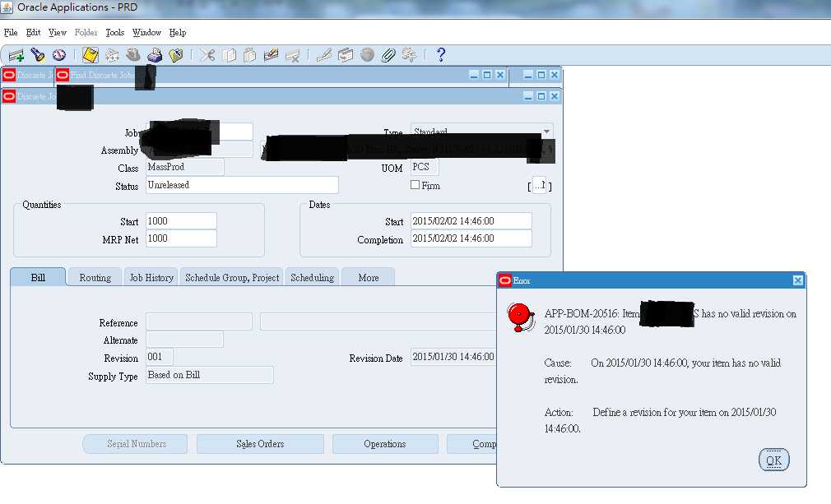This screenshot has width=831, height=504.
Task: Click the Next Step toolbar icon
Action: click(x=112, y=55)
